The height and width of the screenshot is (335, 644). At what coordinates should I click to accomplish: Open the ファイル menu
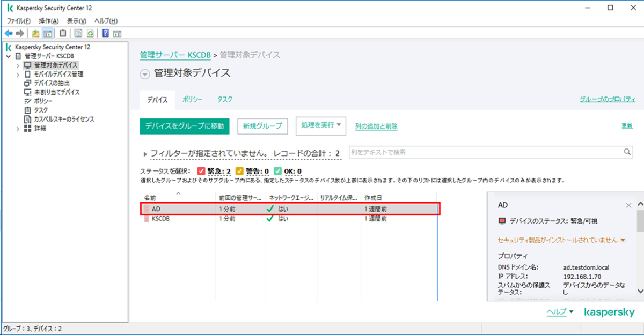click(x=18, y=21)
